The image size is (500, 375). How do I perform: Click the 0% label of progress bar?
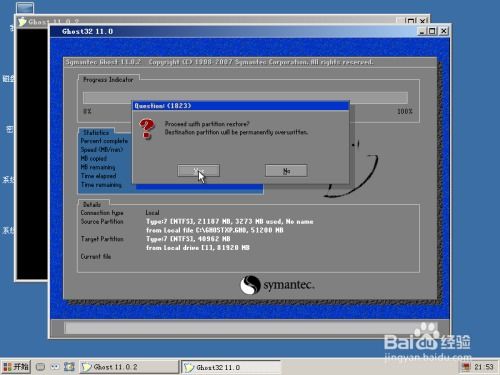(x=87, y=111)
